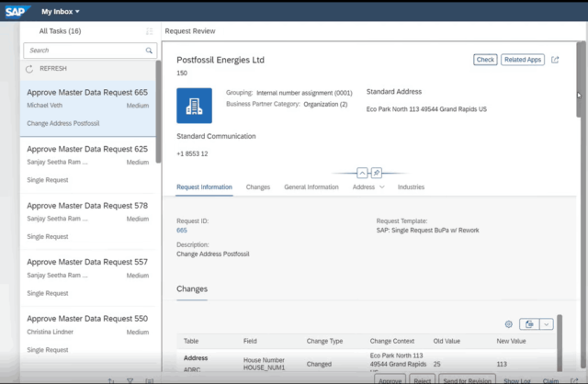Image resolution: width=588 pixels, height=384 pixels.
Task: Click the Claim button
Action: pyautogui.click(x=550, y=380)
